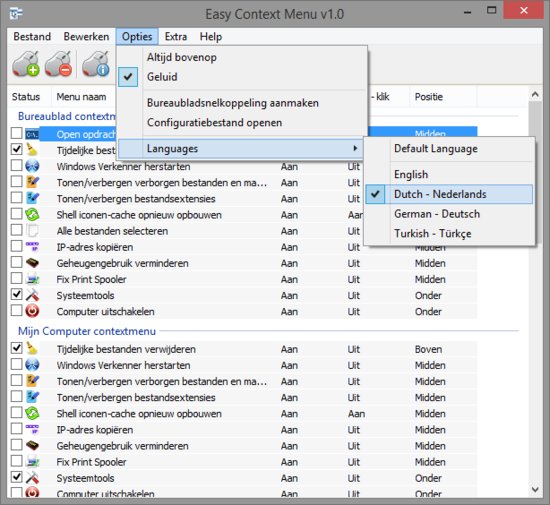Click refresh icon of Mijn Computer Shell iconen-cache
This screenshot has height=505, width=550.
[32, 413]
